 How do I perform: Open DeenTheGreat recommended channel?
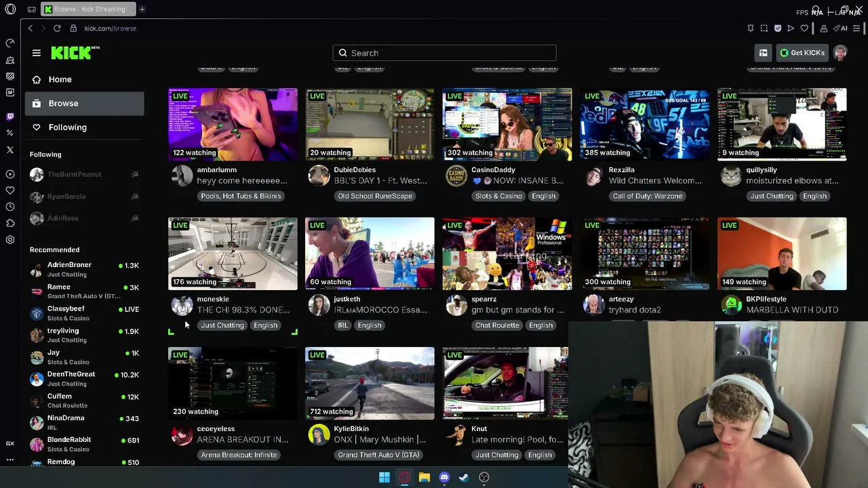point(85,378)
